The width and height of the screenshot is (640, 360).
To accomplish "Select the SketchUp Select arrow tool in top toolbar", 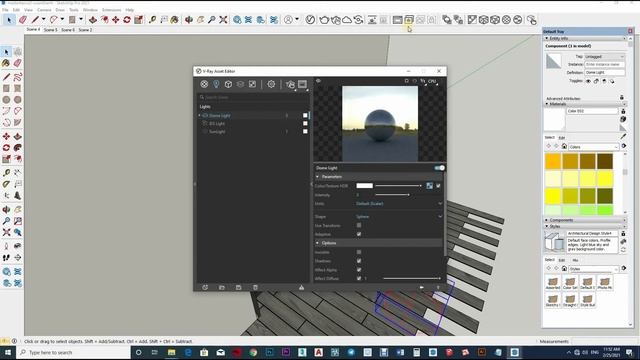I will 9,20.
